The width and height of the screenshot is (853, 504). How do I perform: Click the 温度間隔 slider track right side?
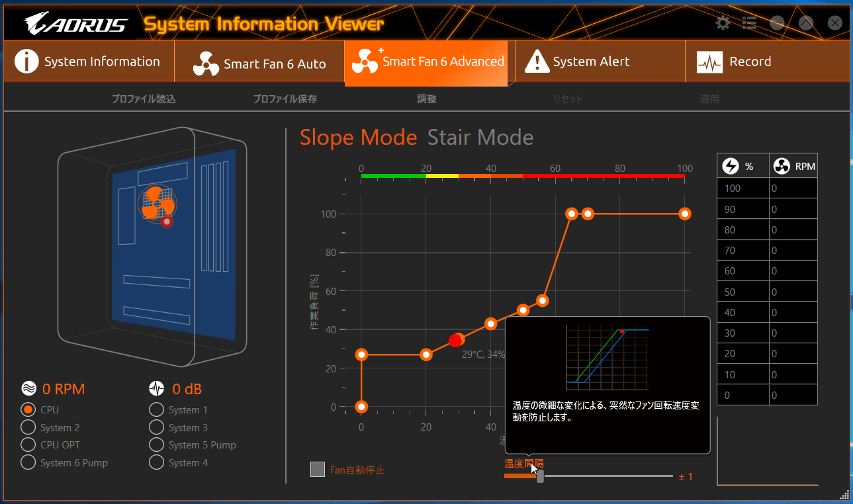click(607, 476)
